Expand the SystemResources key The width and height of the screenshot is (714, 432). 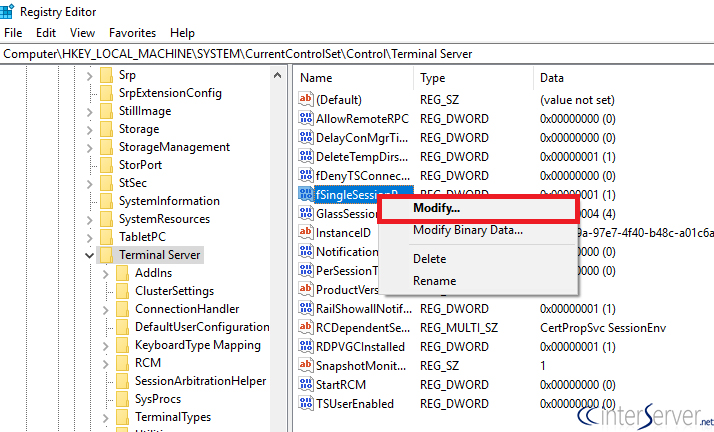tap(90, 220)
